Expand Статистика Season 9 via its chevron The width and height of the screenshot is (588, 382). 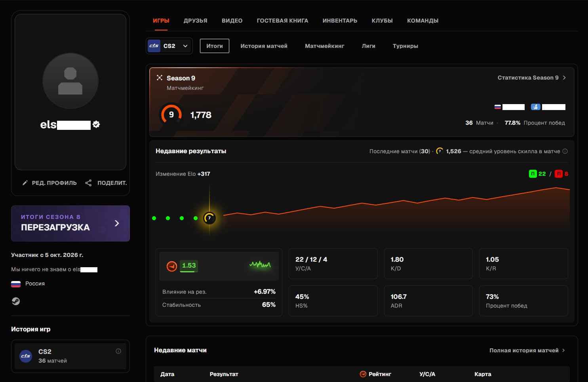564,78
